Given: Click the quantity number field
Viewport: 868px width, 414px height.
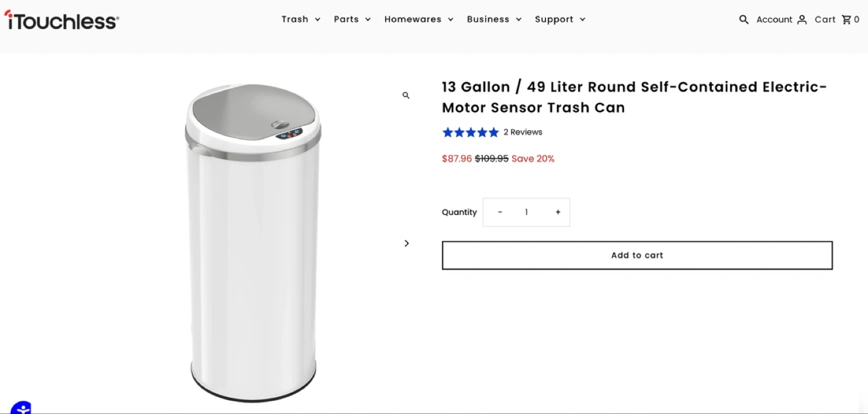Looking at the screenshot, I should click(x=526, y=212).
